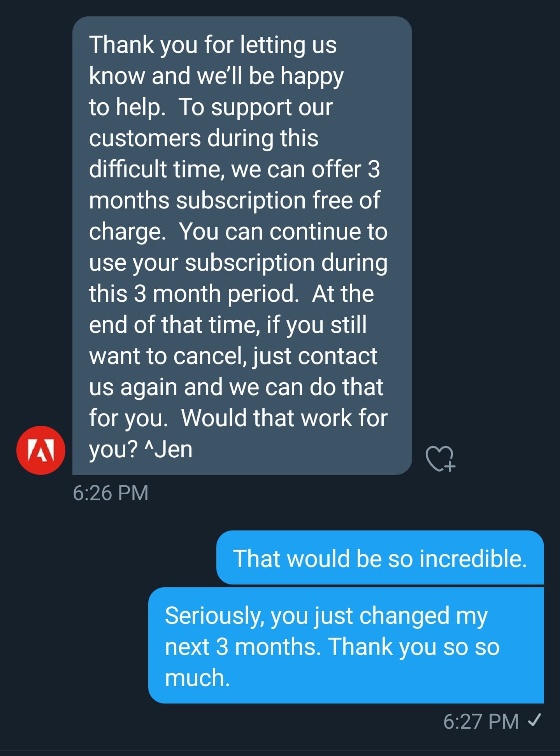The height and width of the screenshot is (756, 560).
Task: Tap the "want to cancel, just contact" line
Action: 233,356
